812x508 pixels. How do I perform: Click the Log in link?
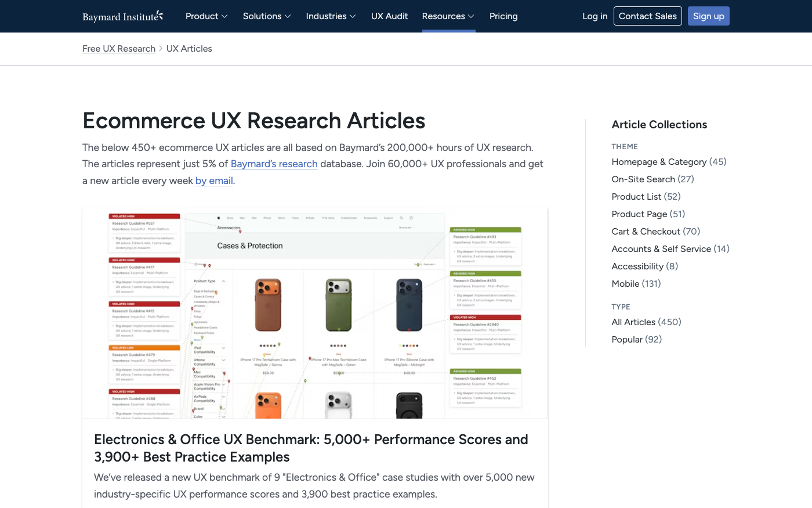click(x=594, y=16)
